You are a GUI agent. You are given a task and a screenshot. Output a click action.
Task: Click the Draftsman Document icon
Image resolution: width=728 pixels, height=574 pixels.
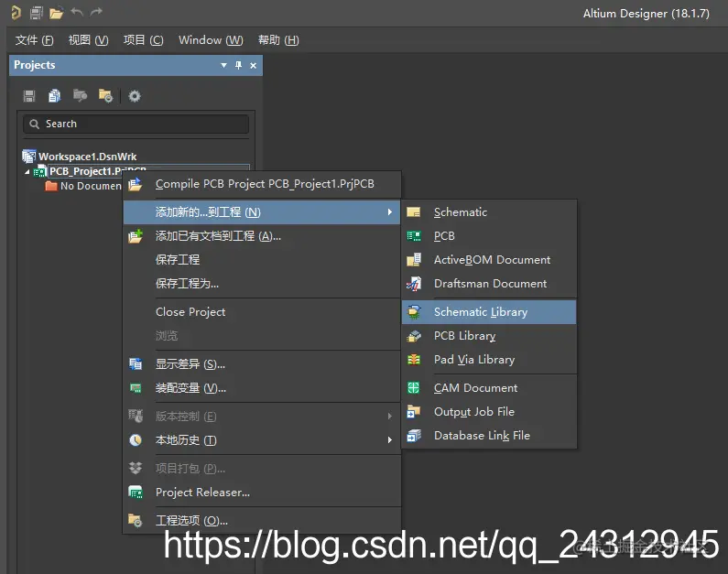click(414, 284)
